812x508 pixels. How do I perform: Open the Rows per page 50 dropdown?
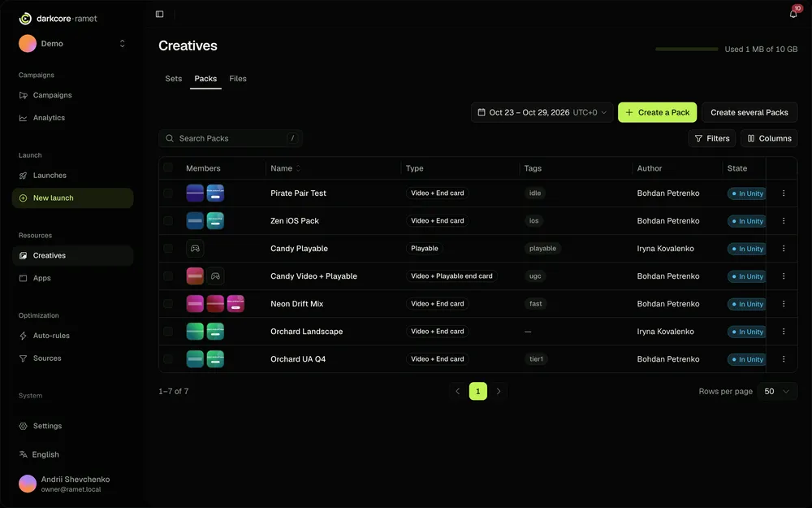click(777, 392)
